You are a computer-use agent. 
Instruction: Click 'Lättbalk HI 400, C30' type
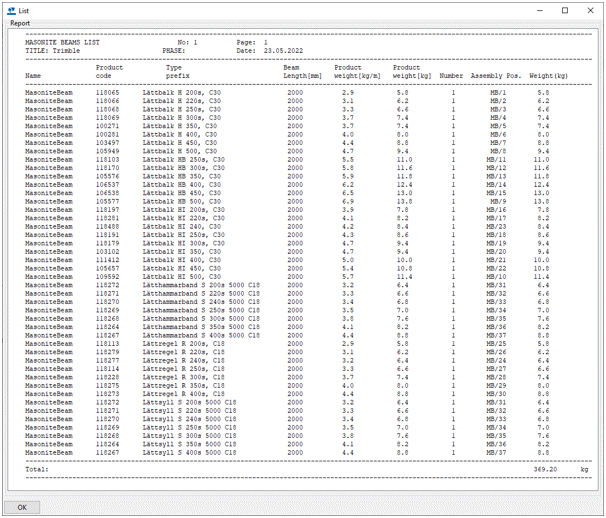pos(182,260)
